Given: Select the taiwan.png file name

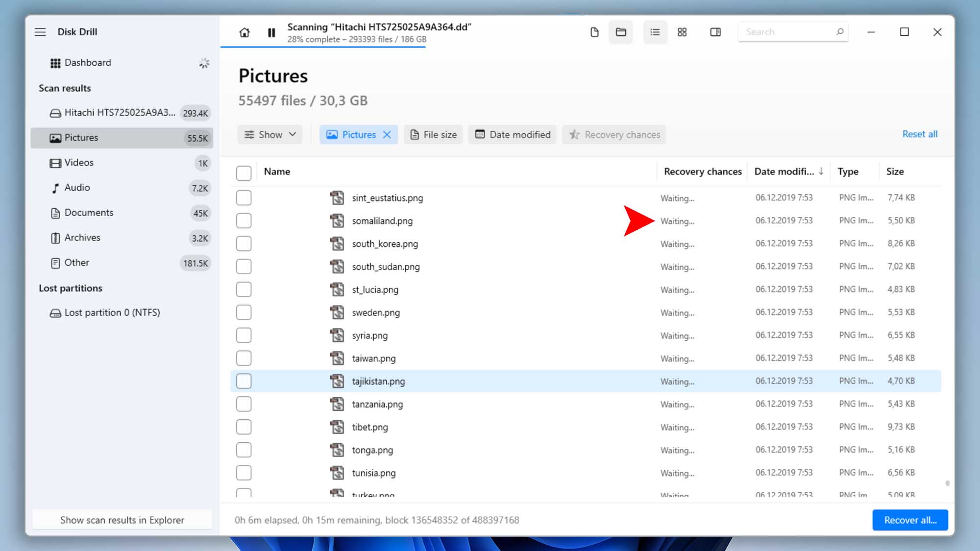Looking at the screenshot, I should pos(373,359).
